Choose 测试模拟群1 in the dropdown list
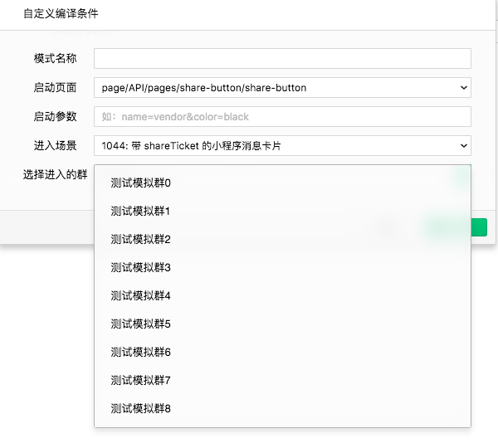This screenshot has width=498, height=448. pos(140,212)
